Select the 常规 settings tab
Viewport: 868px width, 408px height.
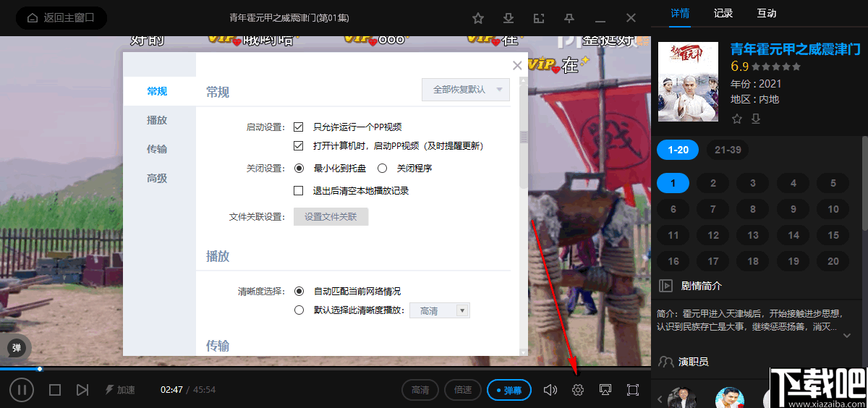[157, 91]
